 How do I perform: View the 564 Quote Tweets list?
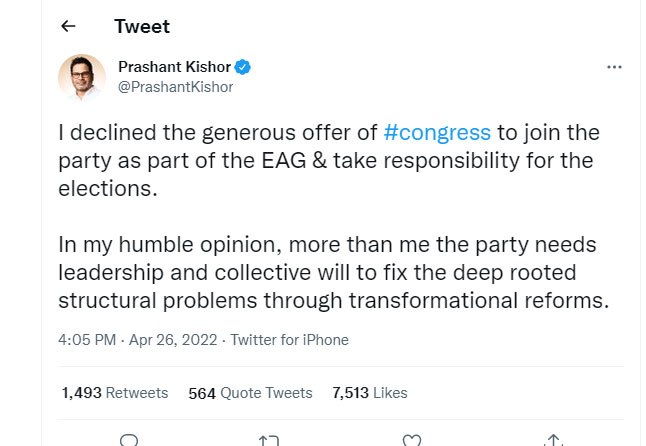tap(250, 393)
